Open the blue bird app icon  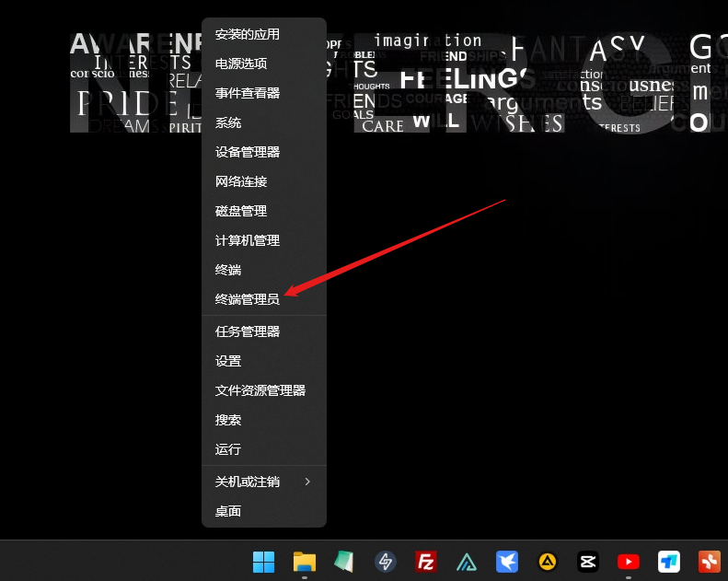(x=506, y=561)
